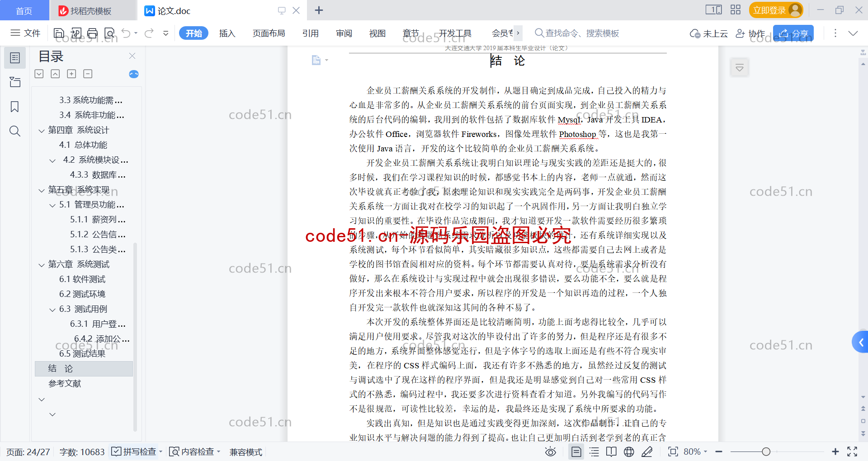Jump to 6.1 软件测试 in outline
Viewport: 868px width, 461px height.
pos(82,279)
